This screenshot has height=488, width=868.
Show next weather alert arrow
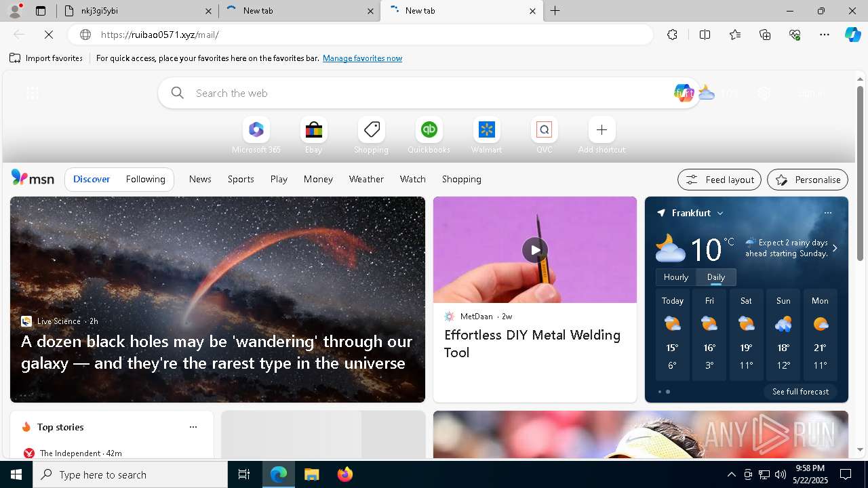(x=835, y=248)
